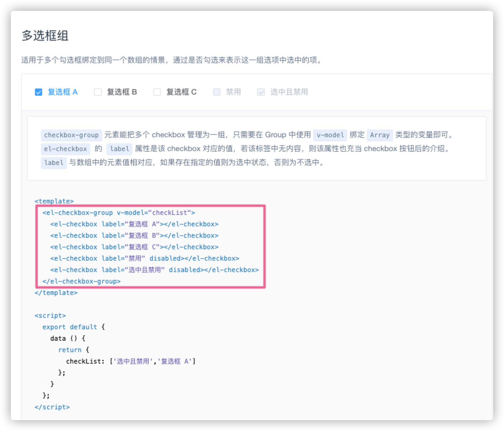Tick the 复选框 C checkbox

157,92
